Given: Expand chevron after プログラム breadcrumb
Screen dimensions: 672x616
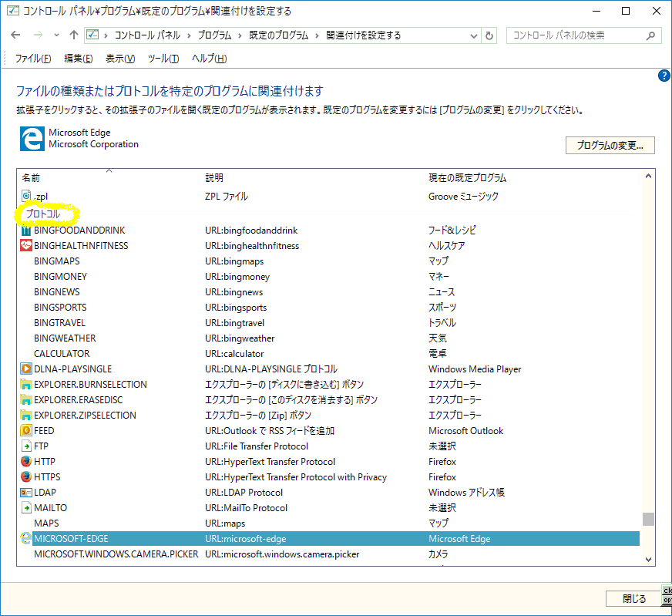Looking at the screenshot, I should pos(240,35).
